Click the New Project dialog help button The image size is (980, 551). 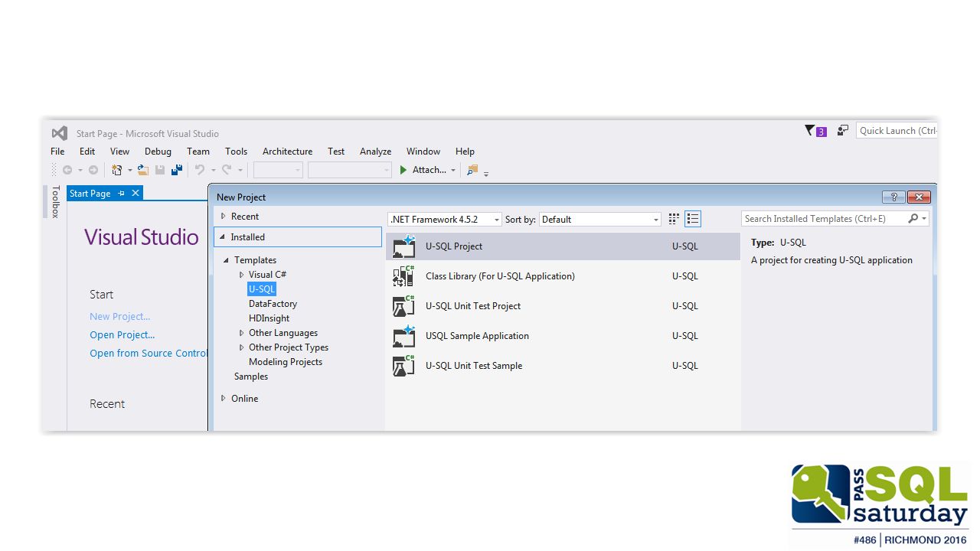pyautogui.click(x=893, y=197)
